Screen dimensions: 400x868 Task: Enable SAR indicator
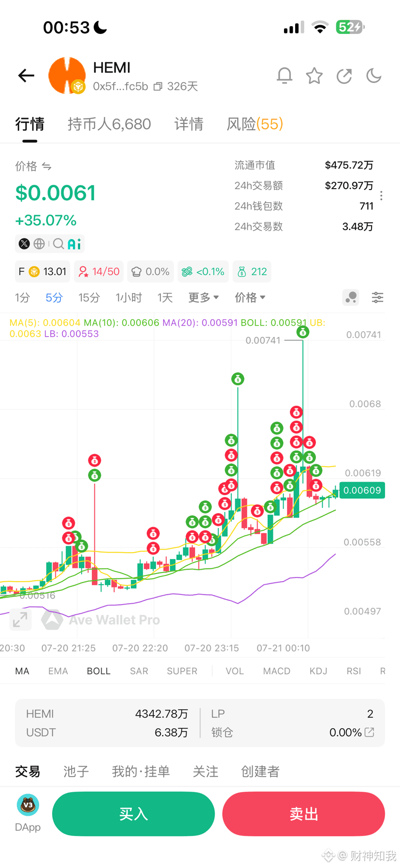click(139, 671)
